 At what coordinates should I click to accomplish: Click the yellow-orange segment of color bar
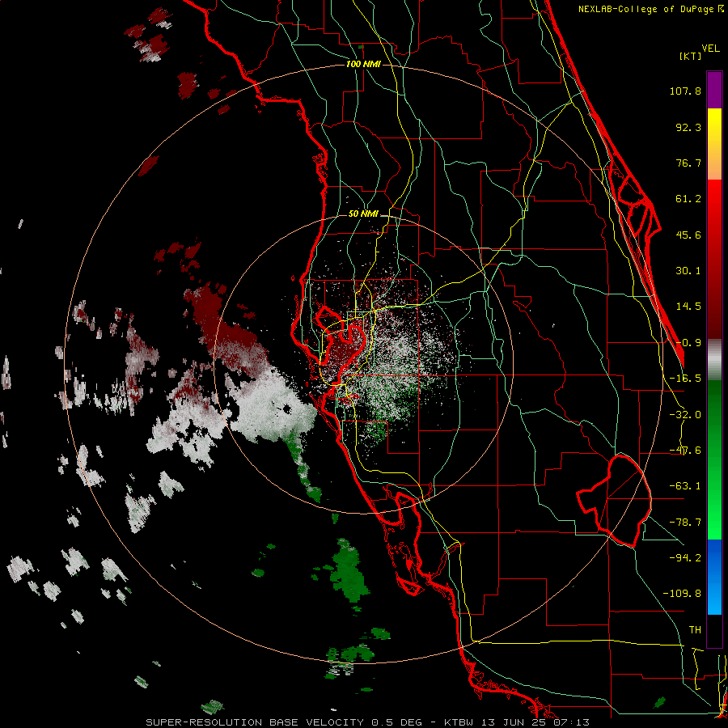click(x=714, y=144)
